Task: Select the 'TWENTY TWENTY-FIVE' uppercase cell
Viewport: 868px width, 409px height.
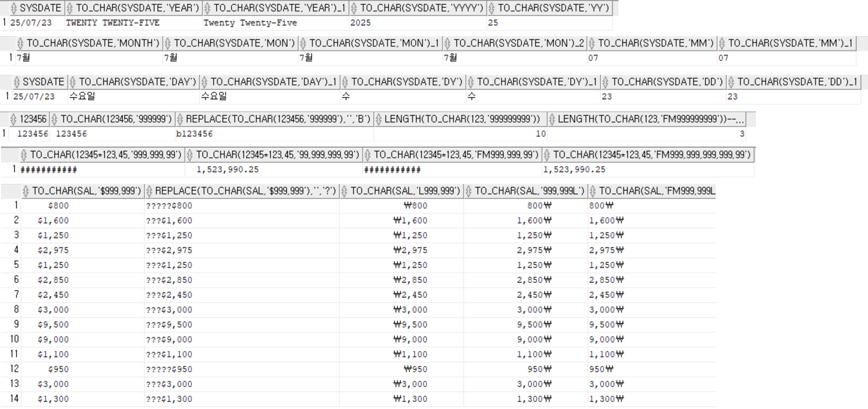Action: click(113, 23)
